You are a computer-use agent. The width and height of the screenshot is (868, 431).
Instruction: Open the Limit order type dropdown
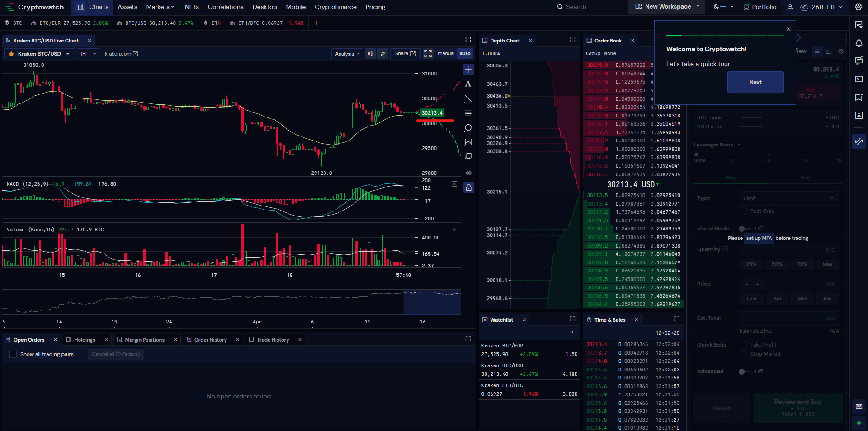(x=789, y=198)
